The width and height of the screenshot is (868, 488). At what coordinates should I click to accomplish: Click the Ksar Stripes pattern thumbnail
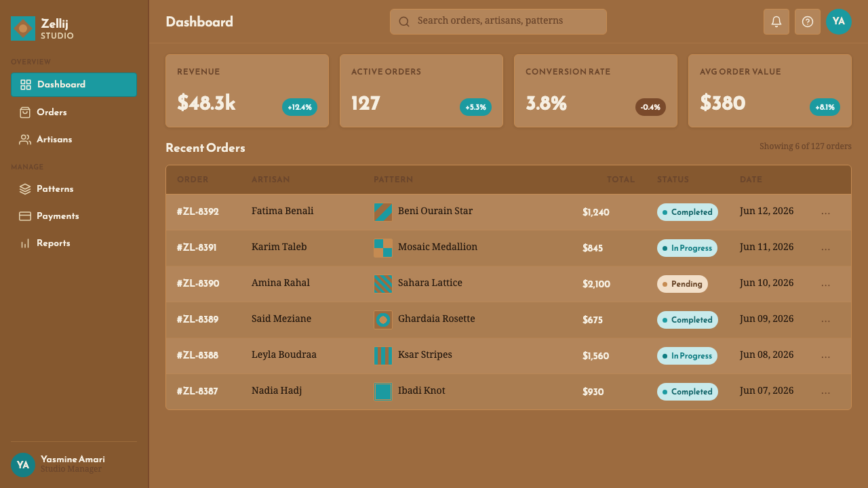click(383, 356)
